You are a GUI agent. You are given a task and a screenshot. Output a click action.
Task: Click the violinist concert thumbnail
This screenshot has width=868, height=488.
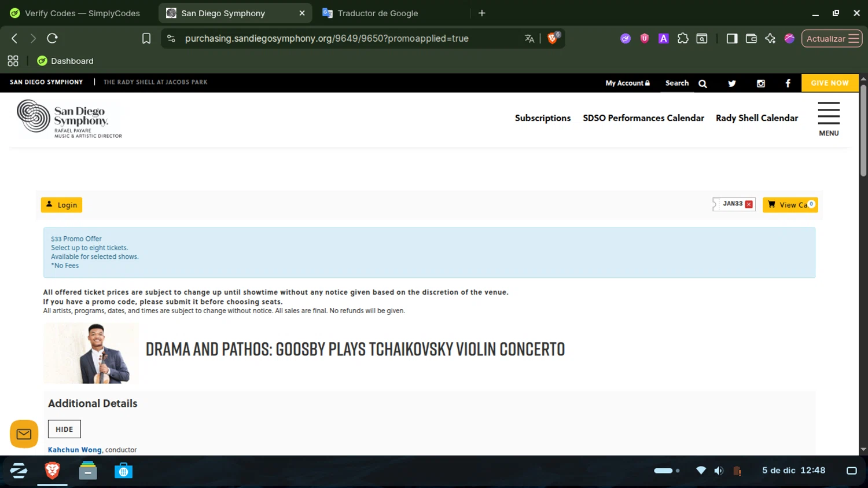[91, 353]
